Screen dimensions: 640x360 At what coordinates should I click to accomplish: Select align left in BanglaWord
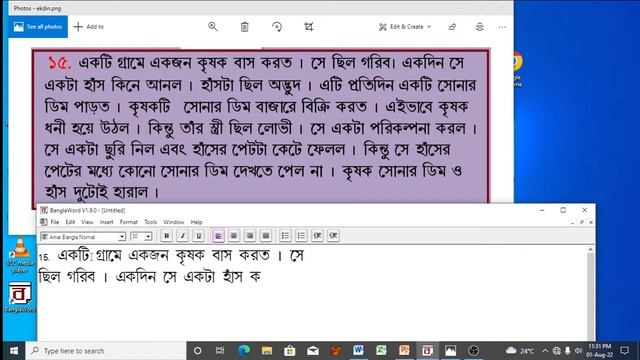[218, 236]
